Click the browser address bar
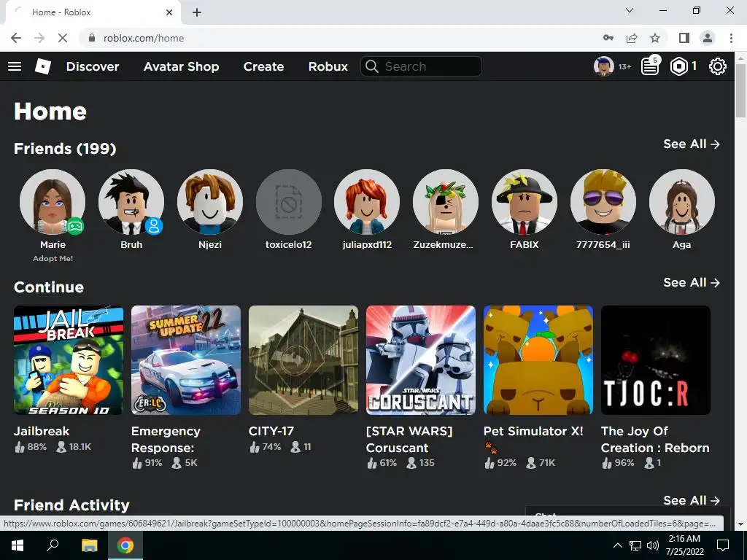 click(333, 38)
